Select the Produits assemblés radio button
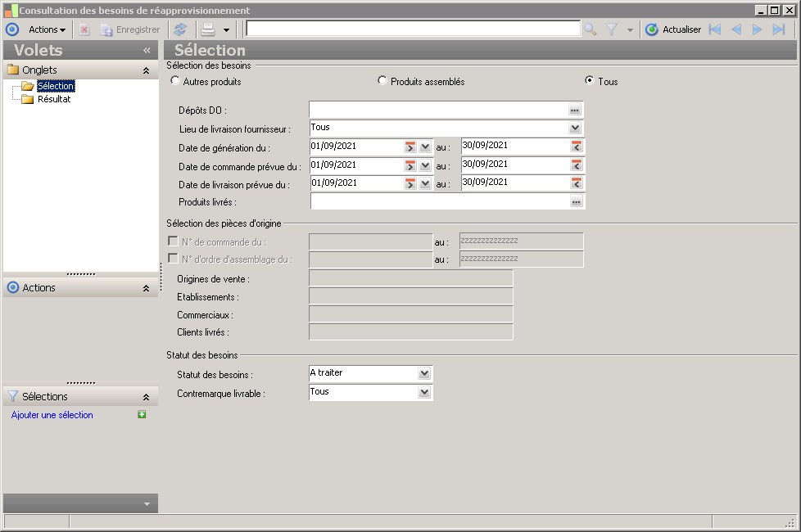Image resolution: width=801 pixels, height=532 pixels. point(382,81)
